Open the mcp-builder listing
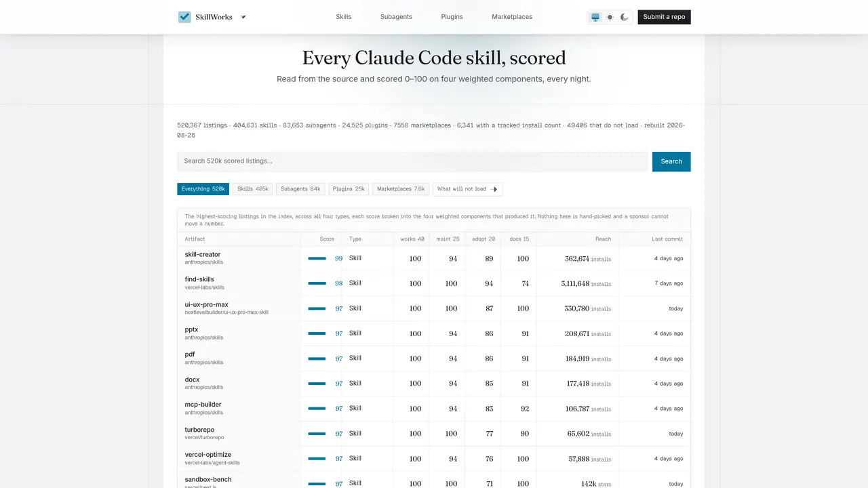868x488 pixels. (x=203, y=405)
